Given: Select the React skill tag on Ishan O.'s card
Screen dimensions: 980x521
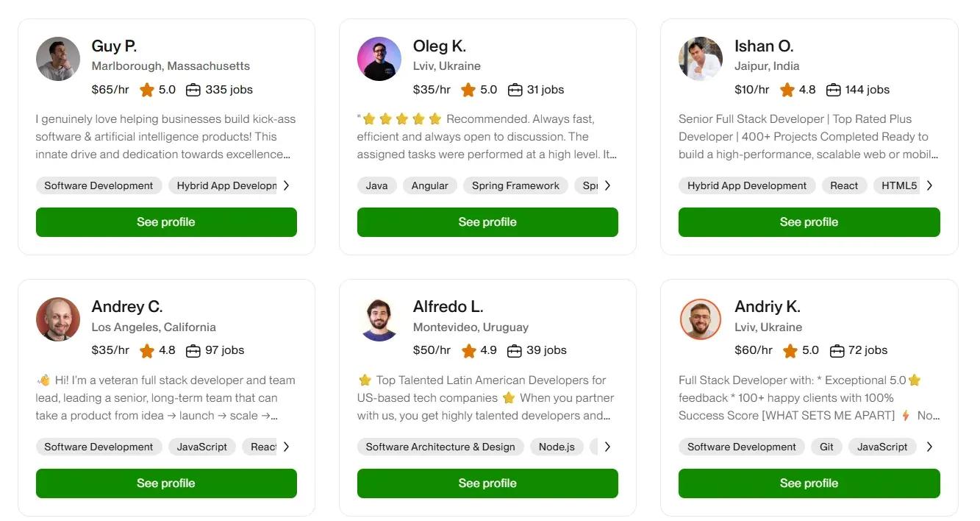Looking at the screenshot, I should click(844, 185).
